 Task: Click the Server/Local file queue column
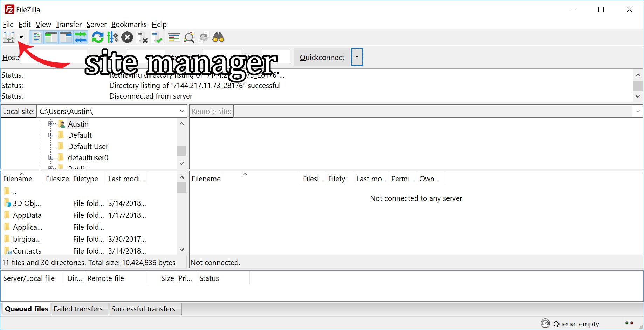click(x=32, y=278)
